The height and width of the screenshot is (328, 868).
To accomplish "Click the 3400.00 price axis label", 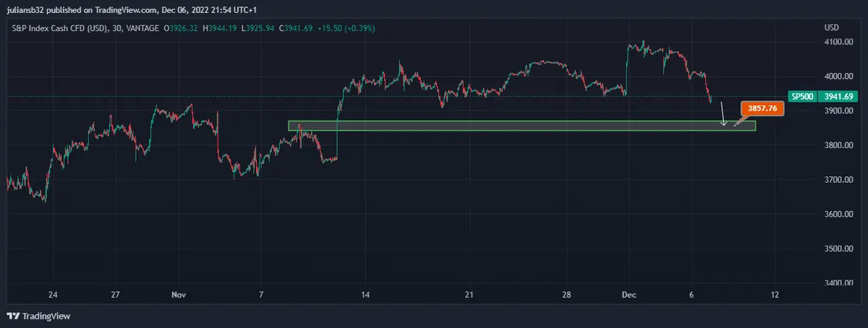I will pos(838,283).
